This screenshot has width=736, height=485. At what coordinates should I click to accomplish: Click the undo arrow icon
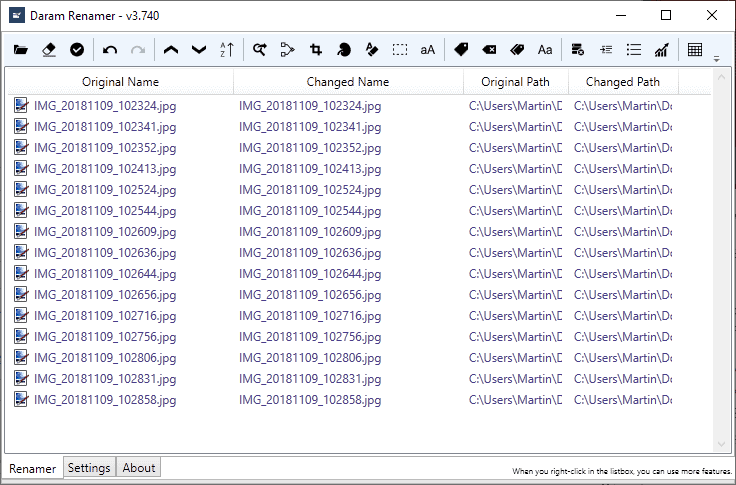click(x=110, y=49)
